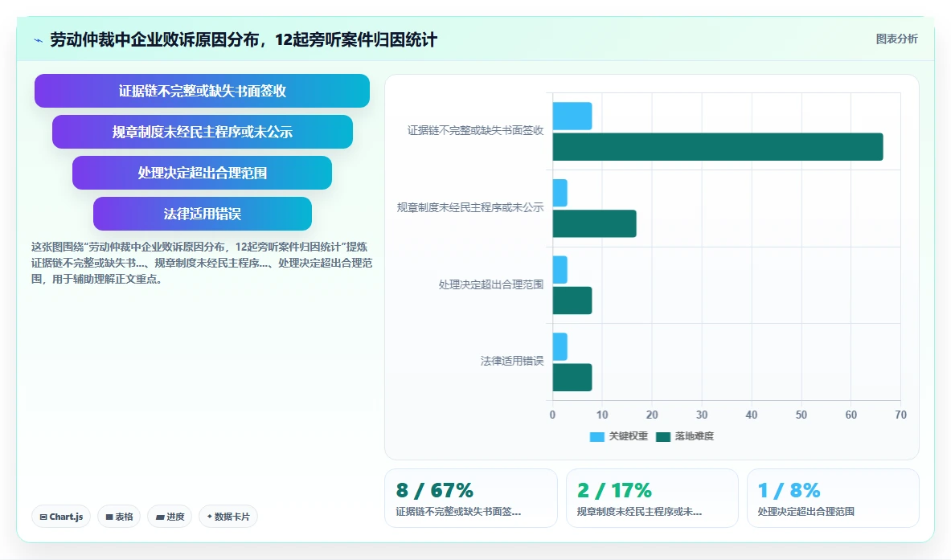The height and width of the screenshot is (560, 951).
Task: Click the chart y-axis label 规章制度未经民主程序或未公示
Action: (x=470, y=207)
